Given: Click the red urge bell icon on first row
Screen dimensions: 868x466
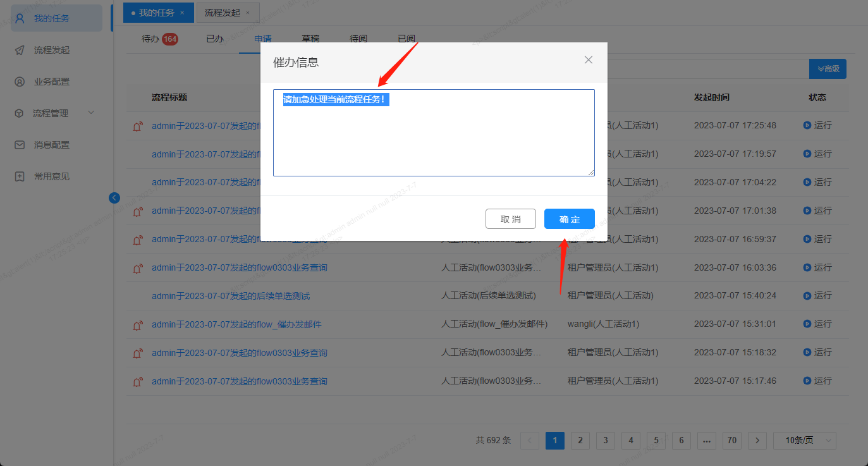Looking at the screenshot, I should 137,125.
